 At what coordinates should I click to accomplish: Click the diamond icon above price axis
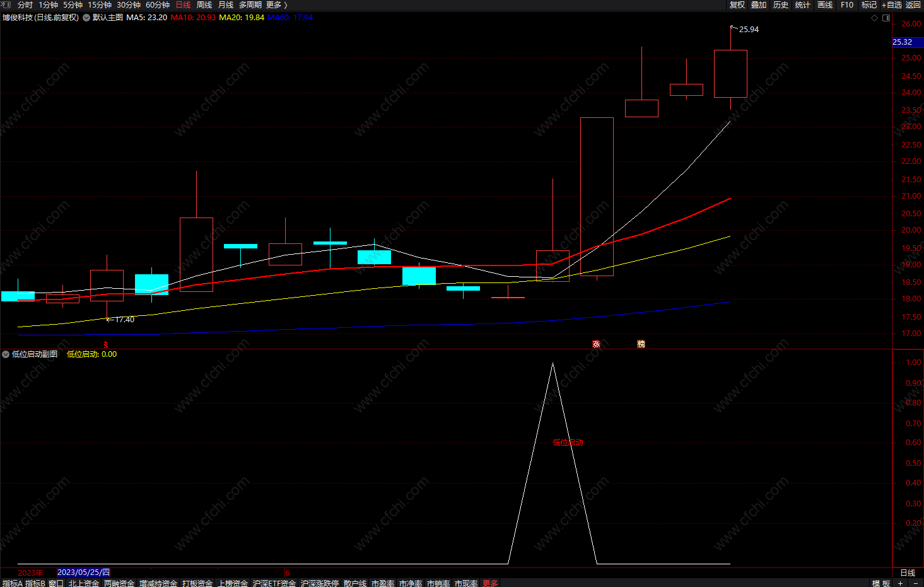[x=874, y=18]
